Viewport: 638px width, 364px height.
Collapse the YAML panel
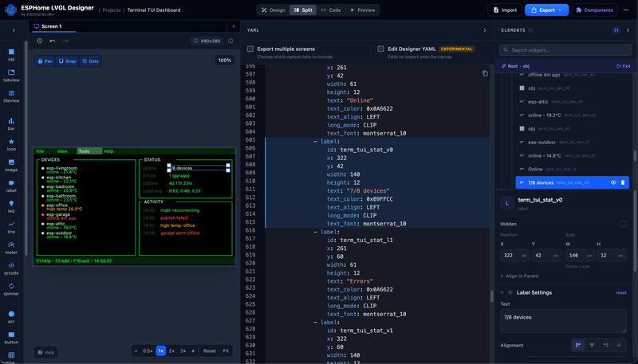[485, 30]
